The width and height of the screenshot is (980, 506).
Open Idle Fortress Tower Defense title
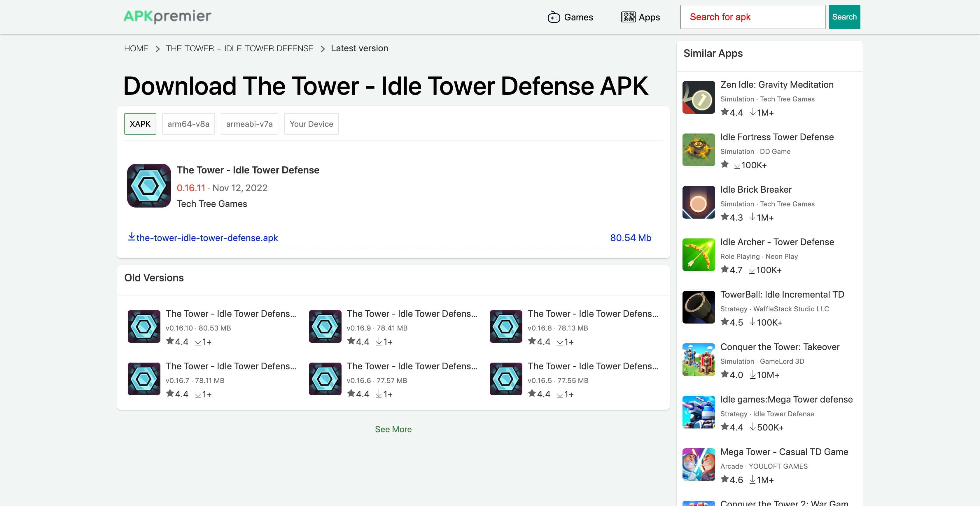(x=777, y=137)
